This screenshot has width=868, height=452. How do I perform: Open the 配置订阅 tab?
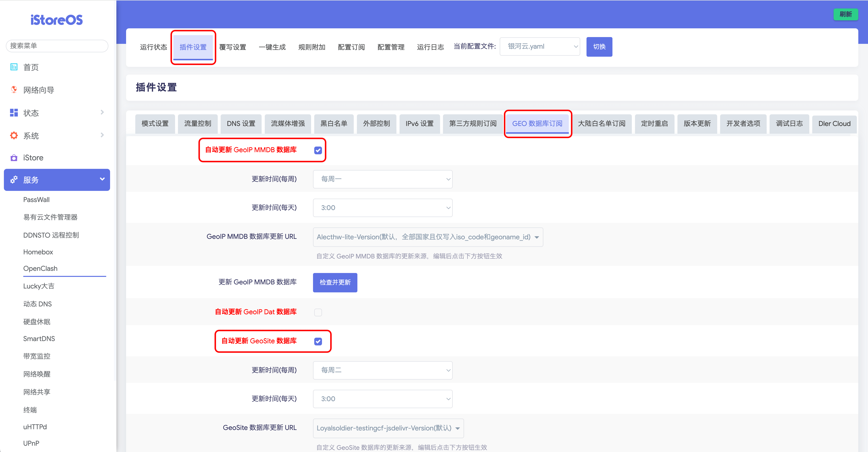point(351,47)
